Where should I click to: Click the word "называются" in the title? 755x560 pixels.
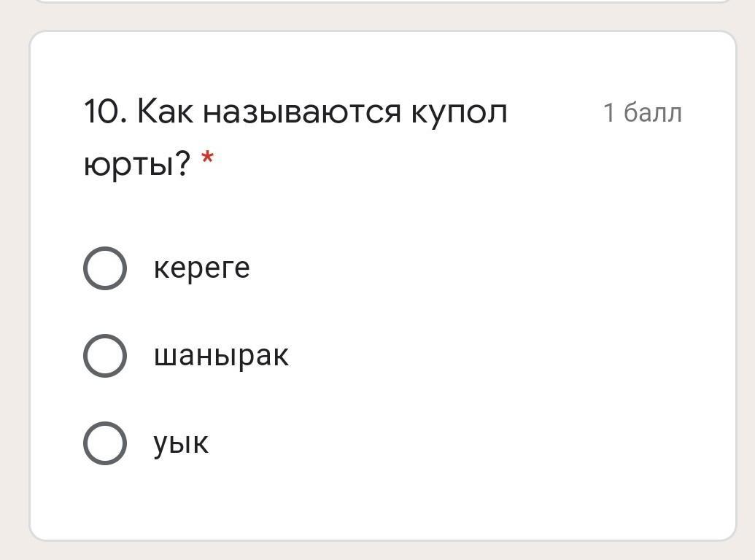[302, 113]
